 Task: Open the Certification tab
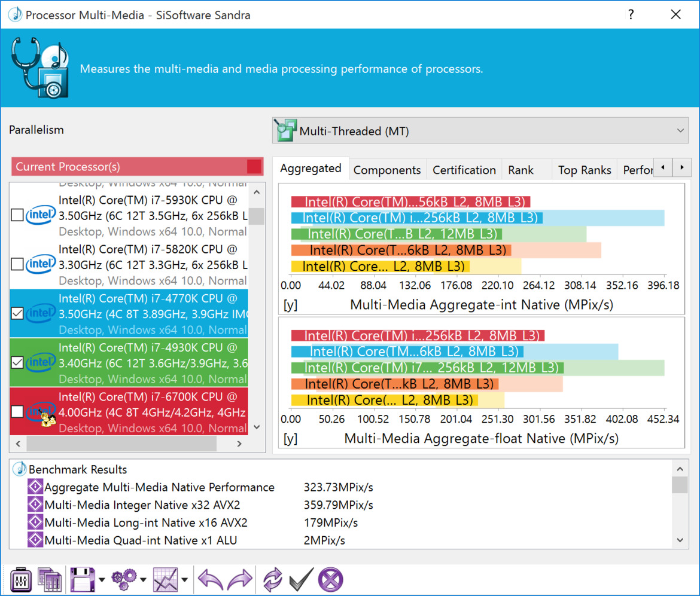(x=464, y=170)
